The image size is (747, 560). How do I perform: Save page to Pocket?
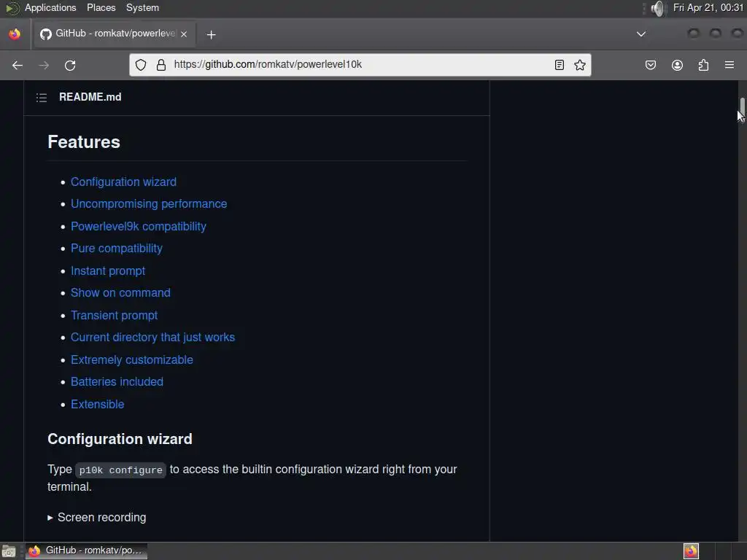(x=650, y=65)
